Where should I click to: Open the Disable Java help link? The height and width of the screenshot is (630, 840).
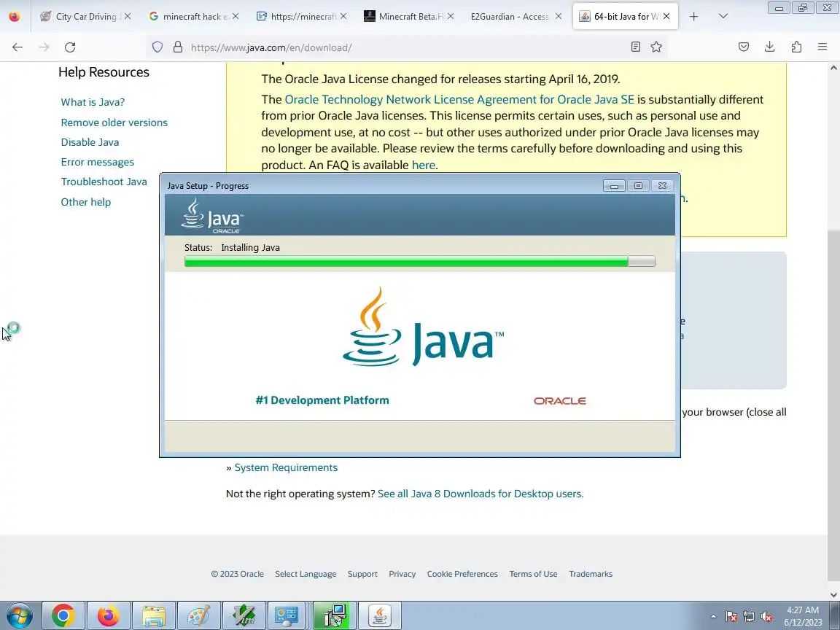[x=90, y=142]
